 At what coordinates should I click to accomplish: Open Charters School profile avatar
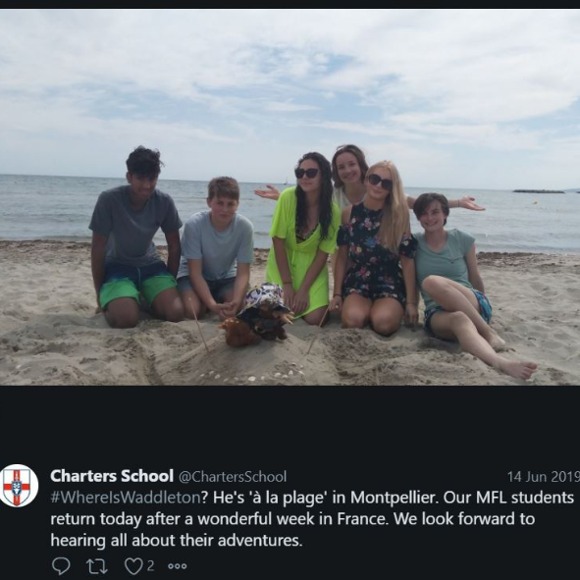pos(18,485)
